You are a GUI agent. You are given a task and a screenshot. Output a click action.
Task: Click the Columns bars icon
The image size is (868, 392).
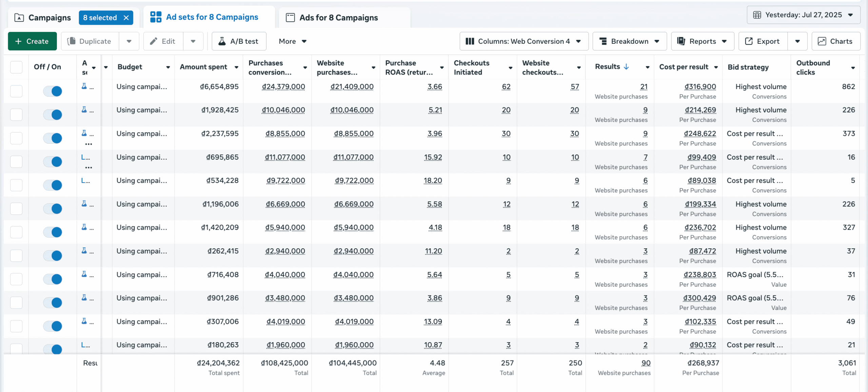click(x=470, y=41)
